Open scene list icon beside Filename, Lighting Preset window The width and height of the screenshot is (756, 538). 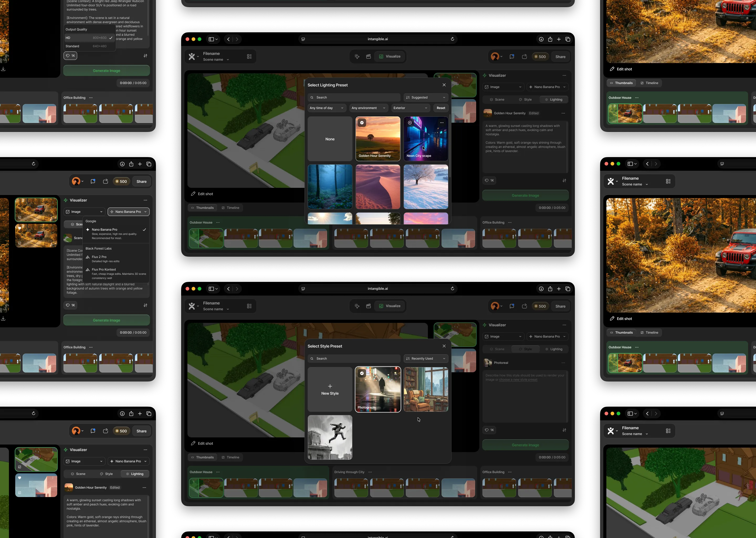249,57
